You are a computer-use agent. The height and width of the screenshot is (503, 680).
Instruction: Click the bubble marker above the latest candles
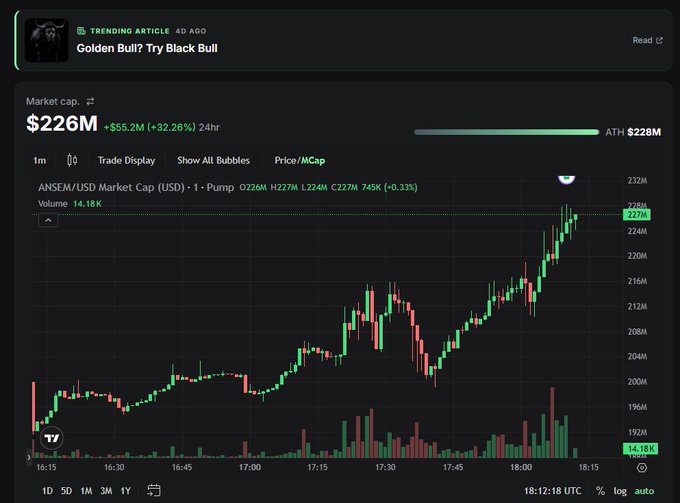[x=566, y=179]
